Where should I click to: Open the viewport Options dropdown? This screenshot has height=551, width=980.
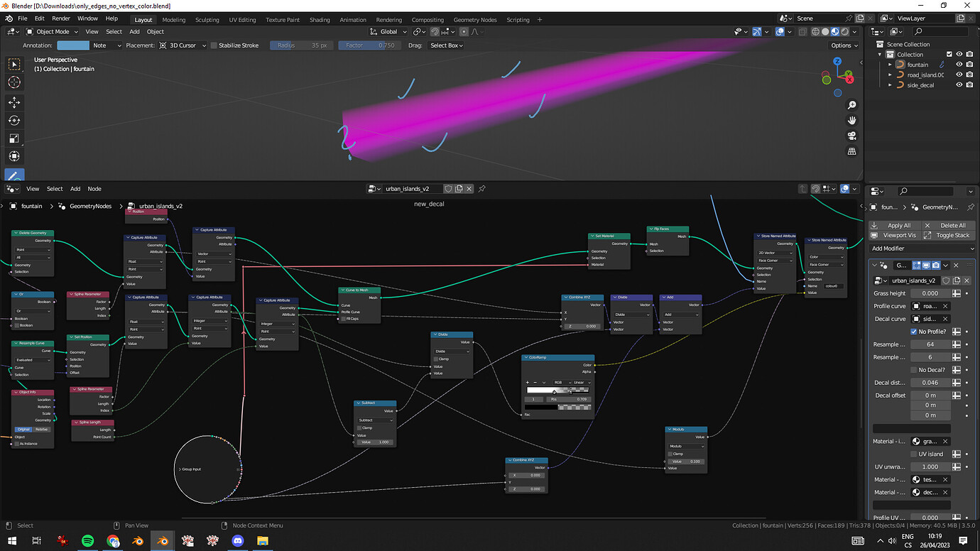(x=844, y=45)
